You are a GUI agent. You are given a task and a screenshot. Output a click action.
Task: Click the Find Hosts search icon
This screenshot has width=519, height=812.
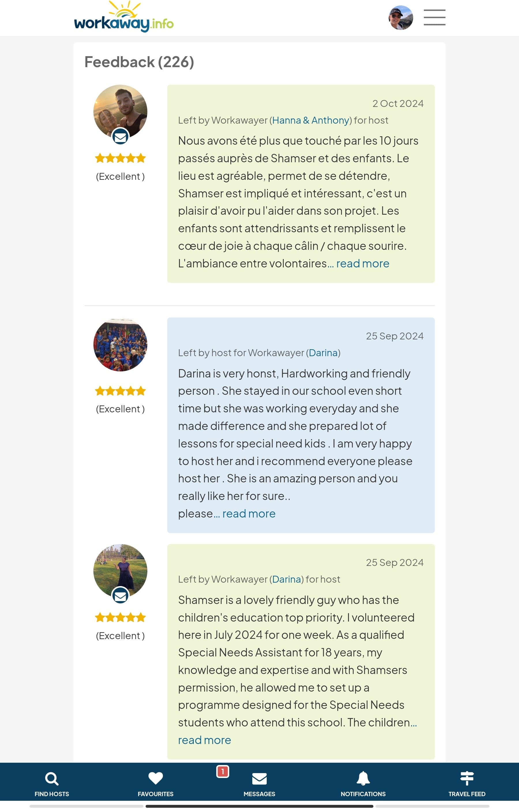(52, 779)
